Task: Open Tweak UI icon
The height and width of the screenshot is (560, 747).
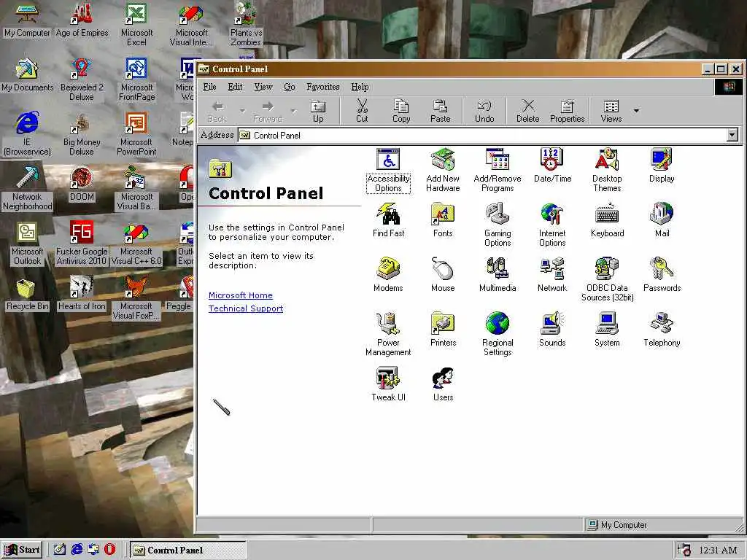Action: [388, 384]
